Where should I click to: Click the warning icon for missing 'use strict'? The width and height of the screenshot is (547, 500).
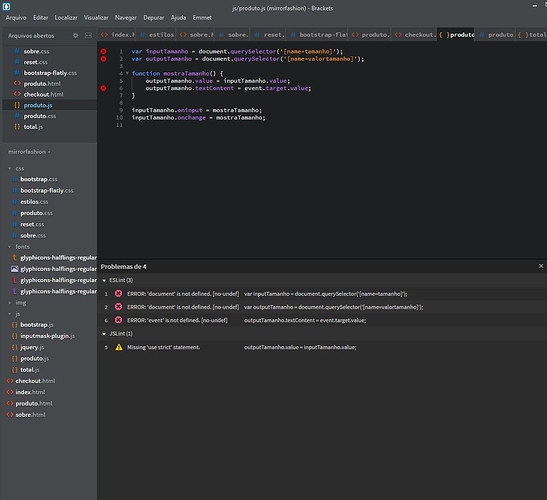point(119,347)
